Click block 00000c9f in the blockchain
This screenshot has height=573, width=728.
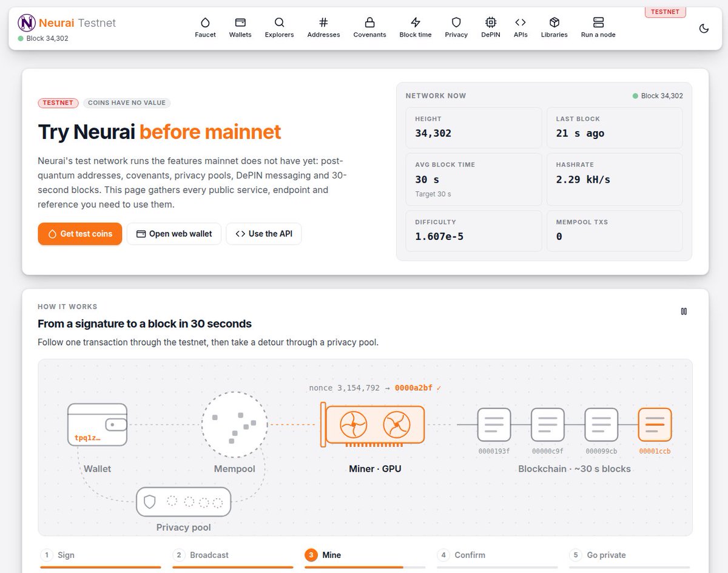click(x=548, y=424)
